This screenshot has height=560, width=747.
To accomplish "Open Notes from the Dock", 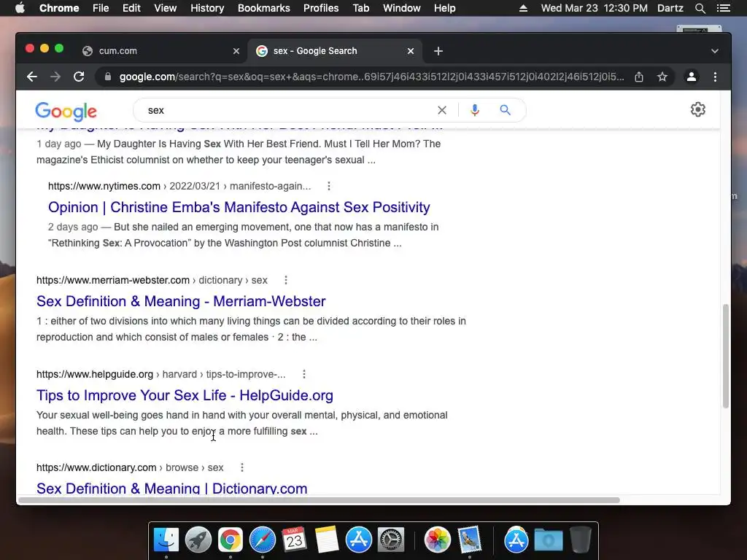I will coord(326,540).
